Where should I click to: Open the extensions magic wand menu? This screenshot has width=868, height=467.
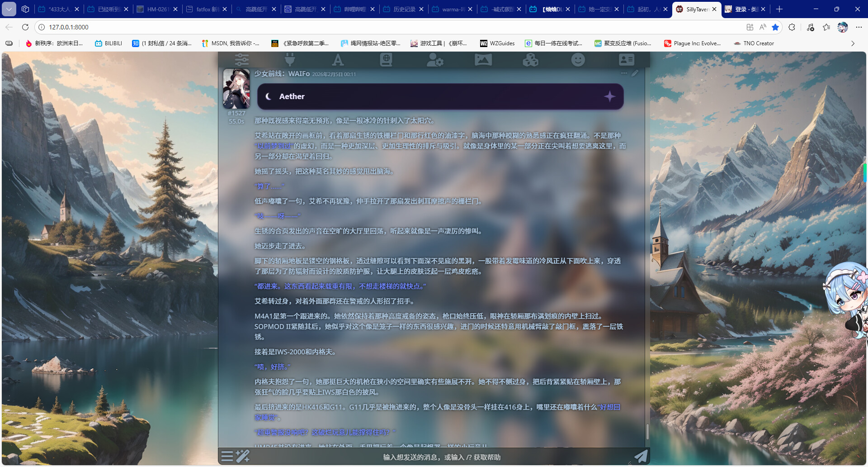[x=243, y=456]
